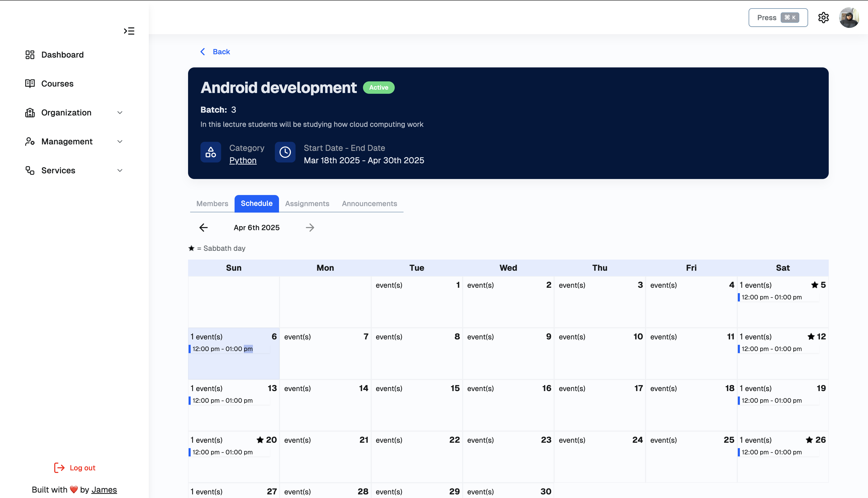Viewport: 868px width, 498px height.
Task: Select calendar day 24
Action: click(600, 457)
